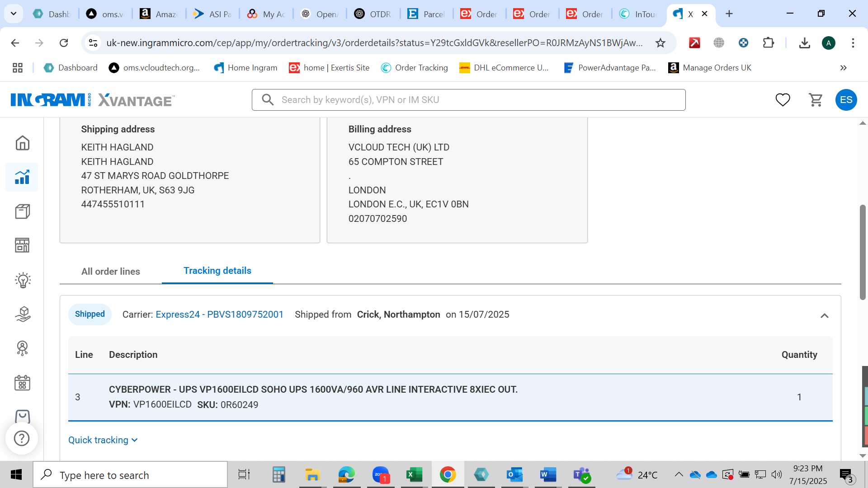This screenshot has height=488, width=868.
Task: Open Excel from the taskbar
Action: pos(414,475)
